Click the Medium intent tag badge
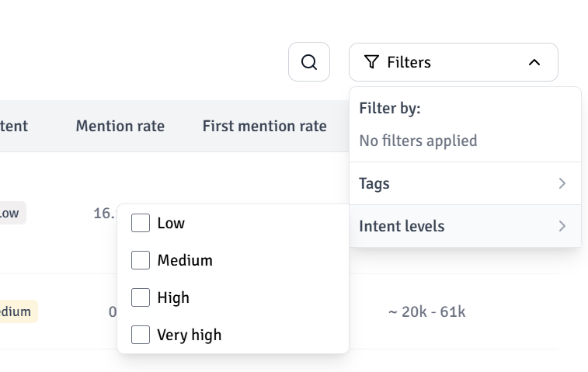 pos(17,311)
